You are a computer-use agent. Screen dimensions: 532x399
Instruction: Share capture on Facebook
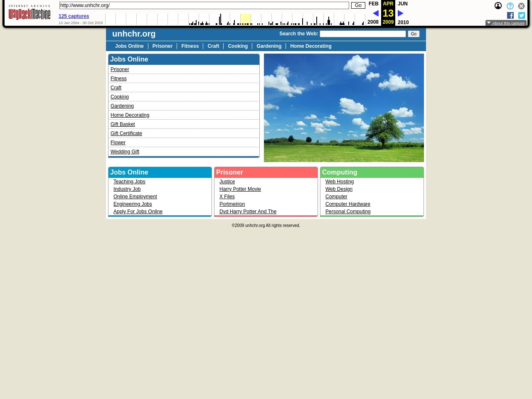(510, 15)
